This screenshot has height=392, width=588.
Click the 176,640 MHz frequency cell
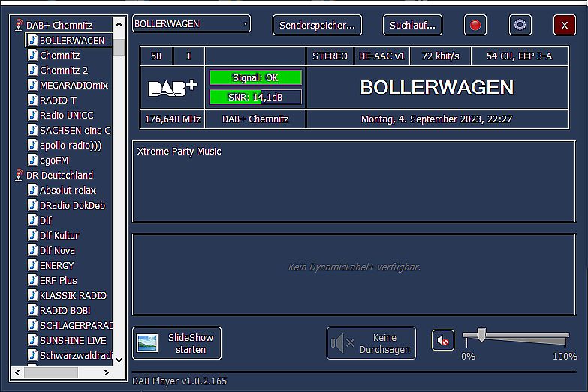coord(173,119)
